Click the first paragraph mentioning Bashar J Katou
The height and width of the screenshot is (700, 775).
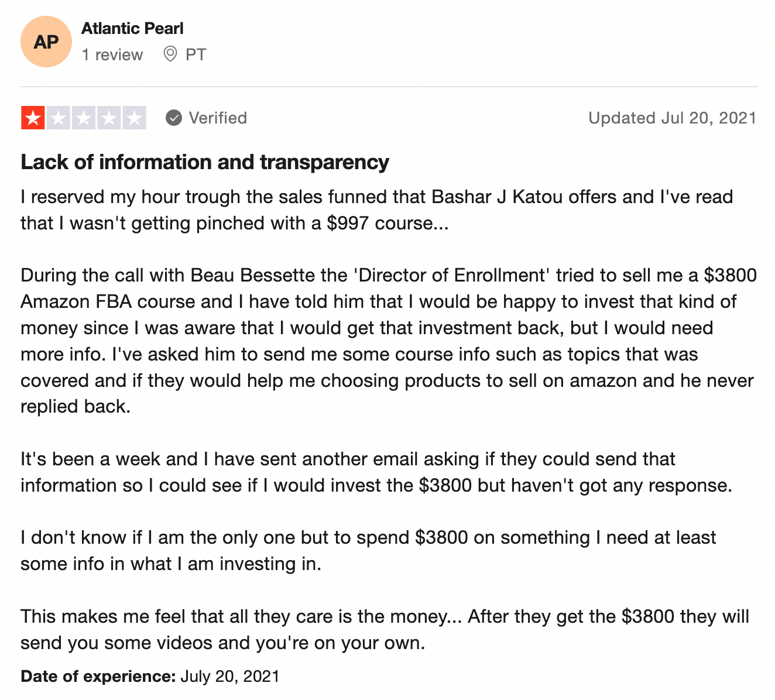click(x=377, y=210)
